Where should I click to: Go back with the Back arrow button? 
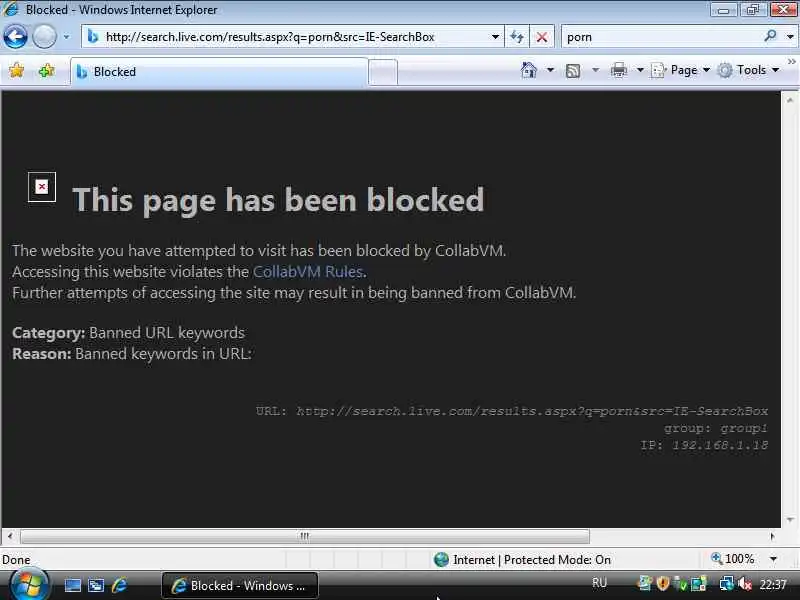15,37
